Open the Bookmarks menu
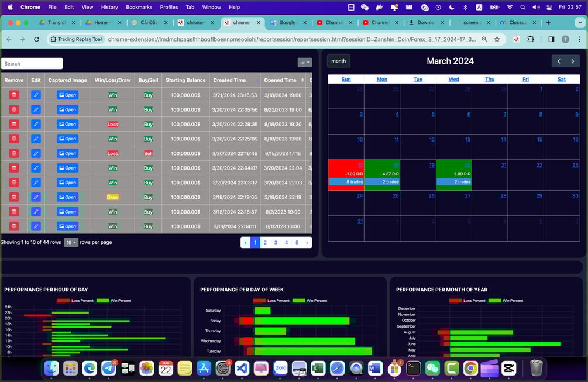This screenshot has width=588, height=382. point(139,7)
